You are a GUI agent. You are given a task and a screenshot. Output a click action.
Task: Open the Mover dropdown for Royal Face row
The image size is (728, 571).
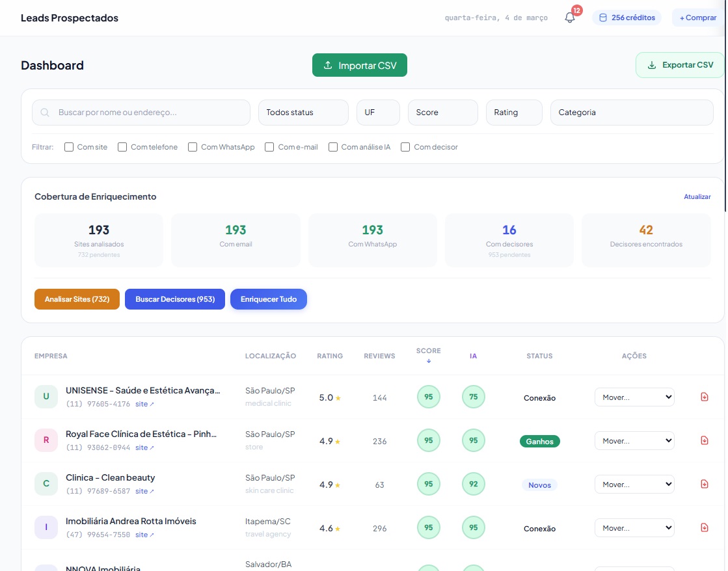pyautogui.click(x=634, y=441)
